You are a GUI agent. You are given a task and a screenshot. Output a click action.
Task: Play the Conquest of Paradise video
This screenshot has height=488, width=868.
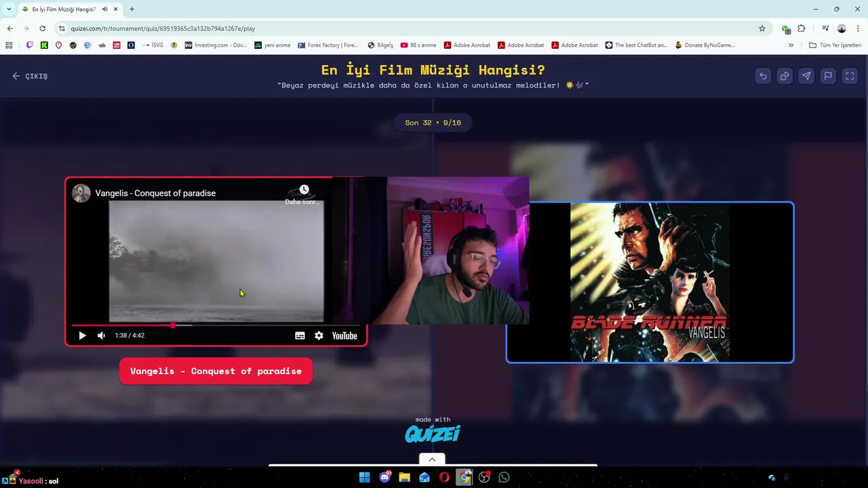(82, 335)
